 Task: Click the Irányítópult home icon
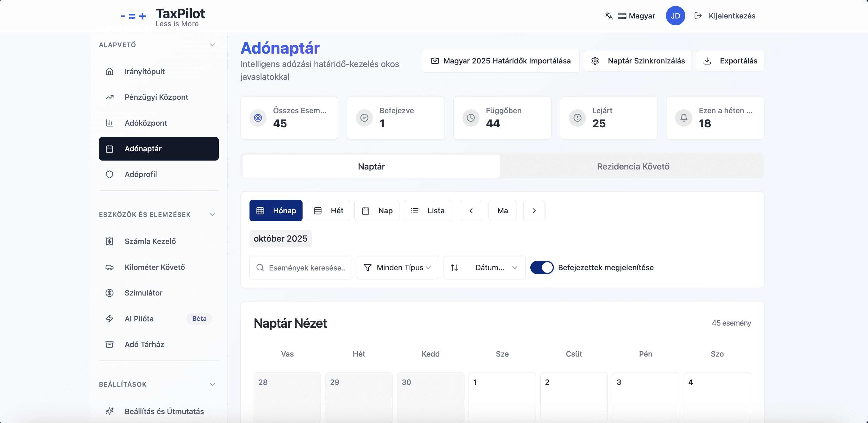109,71
